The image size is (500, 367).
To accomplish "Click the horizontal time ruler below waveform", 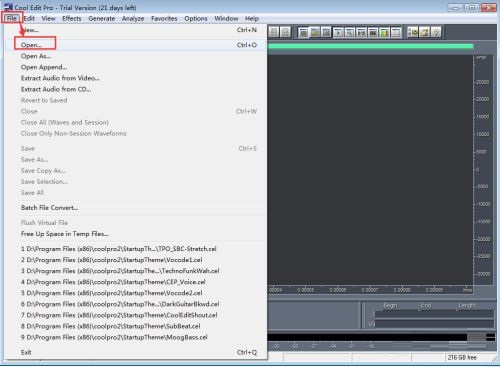I will [x=370, y=290].
